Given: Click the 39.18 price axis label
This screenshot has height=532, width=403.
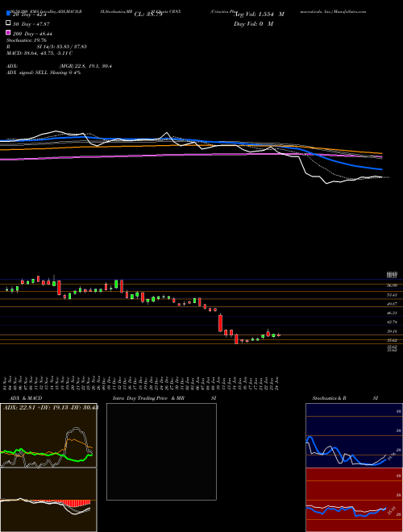Looking at the screenshot, I should tap(392, 331).
